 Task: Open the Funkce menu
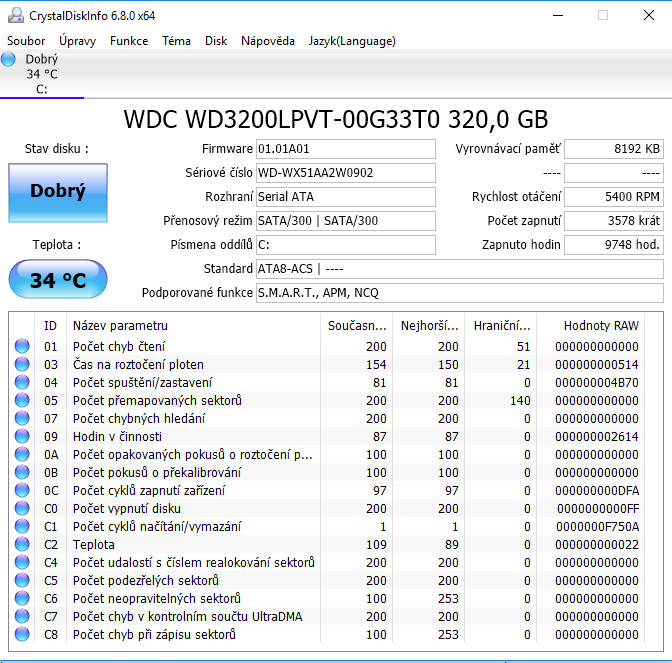click(129, 41)
